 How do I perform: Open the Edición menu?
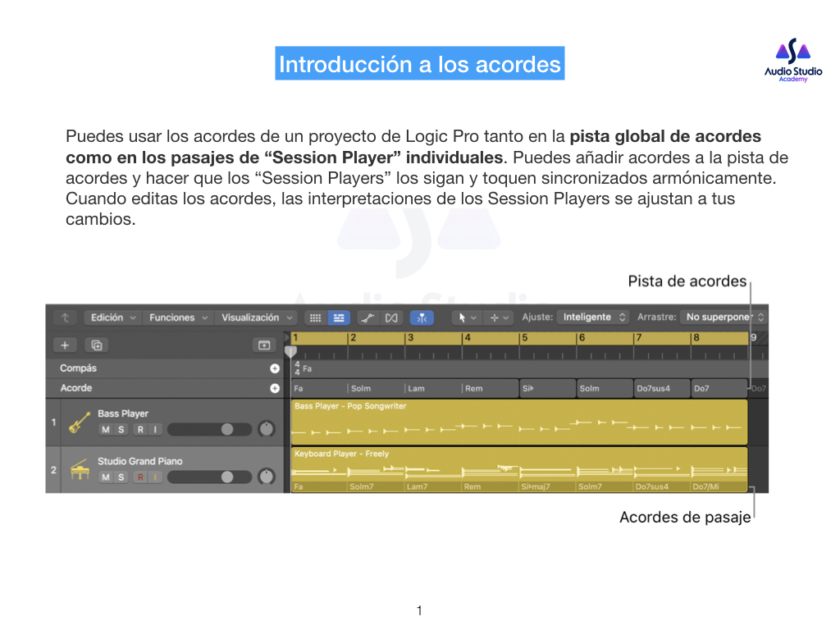coord(112,317)
